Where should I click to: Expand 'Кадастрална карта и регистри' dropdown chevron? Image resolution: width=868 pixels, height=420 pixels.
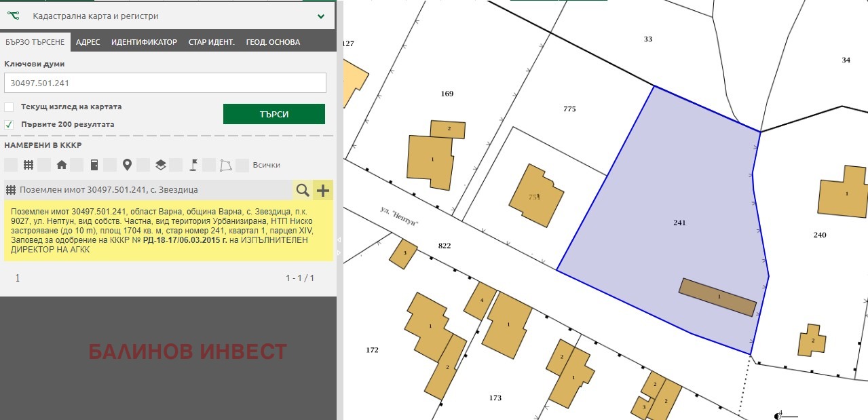(320, 16)
